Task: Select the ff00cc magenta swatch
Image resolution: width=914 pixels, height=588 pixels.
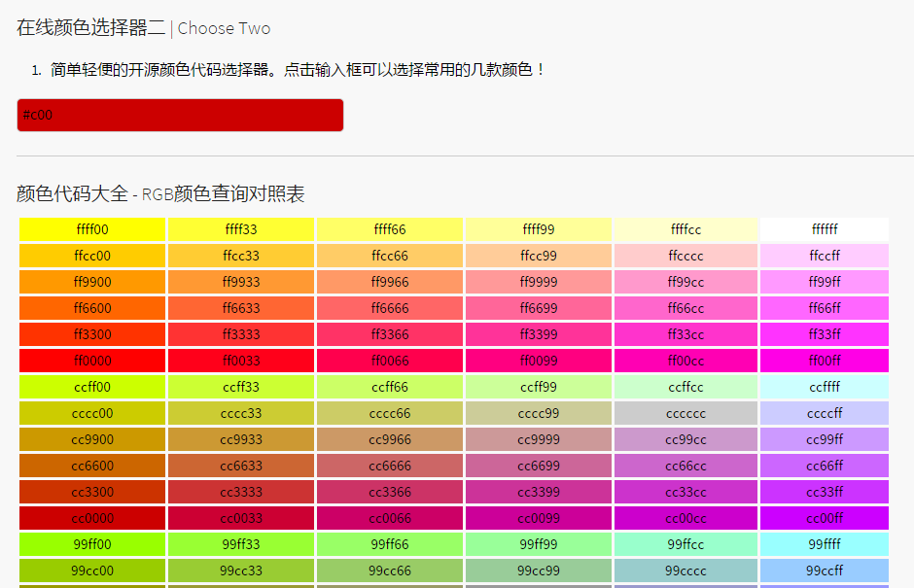Action: [685, 361]
